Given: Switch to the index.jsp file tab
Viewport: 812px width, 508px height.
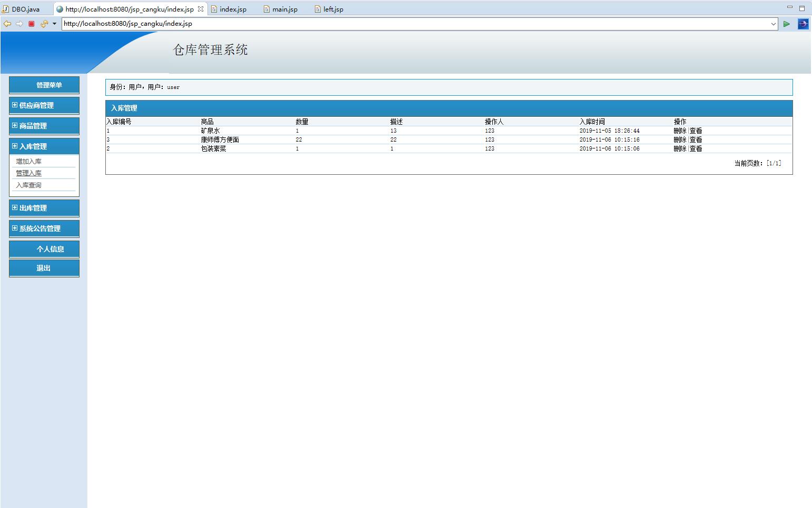Looking at the screenshot, I should (x=229, y=9).
